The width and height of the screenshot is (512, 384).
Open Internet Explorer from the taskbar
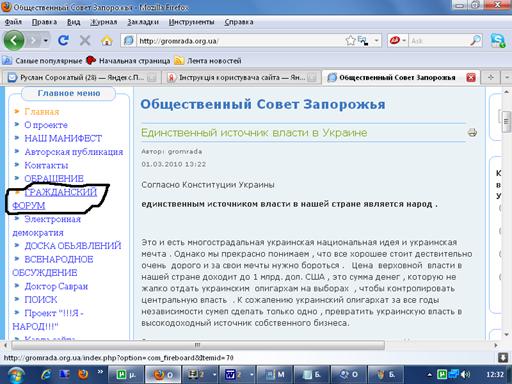pos(46,374)
